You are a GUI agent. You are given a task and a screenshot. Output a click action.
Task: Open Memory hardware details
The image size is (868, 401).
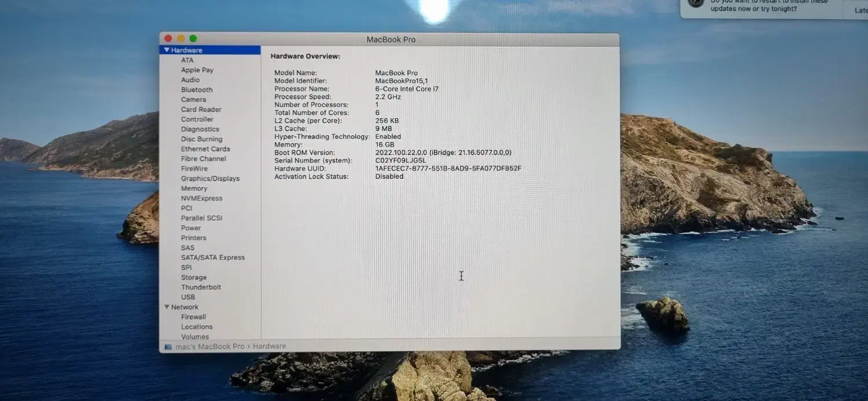coord(194,188)
